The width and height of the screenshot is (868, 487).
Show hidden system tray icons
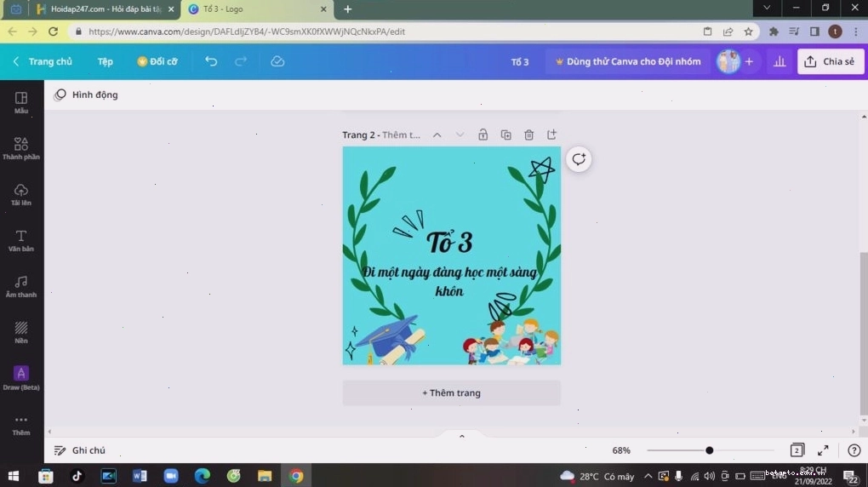pyautogui.click(x=648, y=476)
